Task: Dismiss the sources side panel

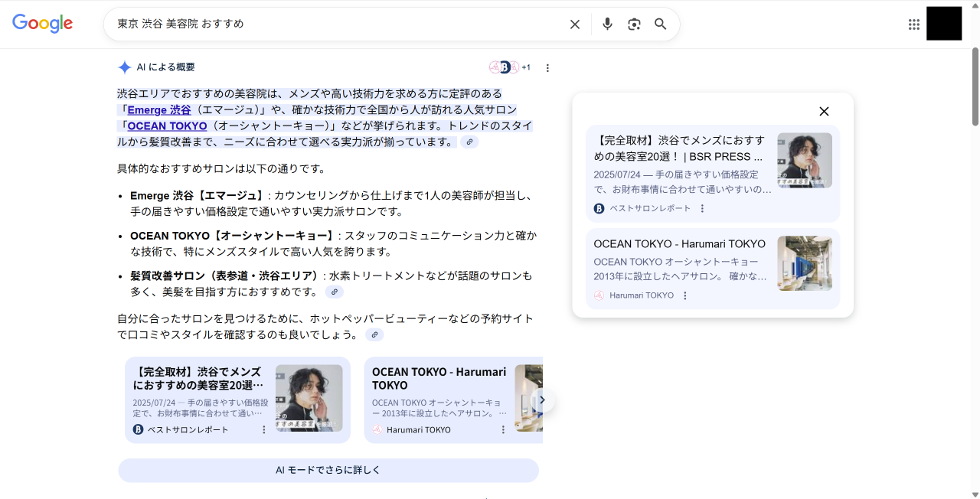Action: click(824, 111)
